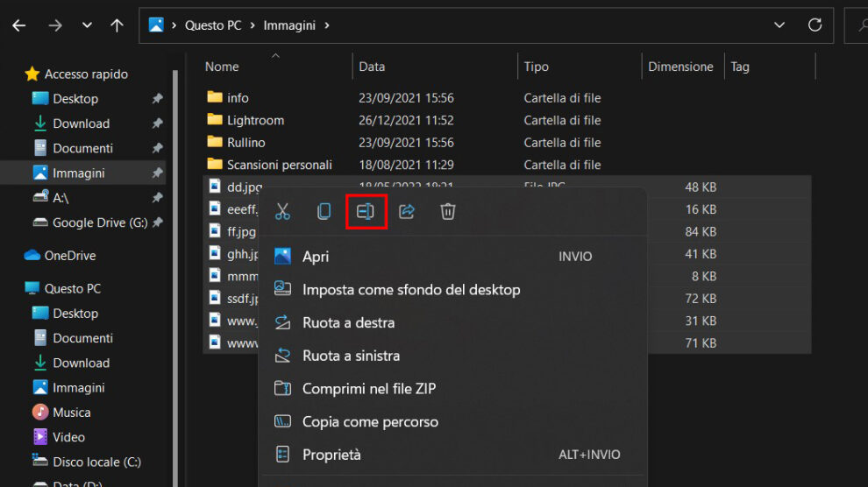868x487 pixels.
Task: Sort files by the Data column header
Action: (372, 67)
